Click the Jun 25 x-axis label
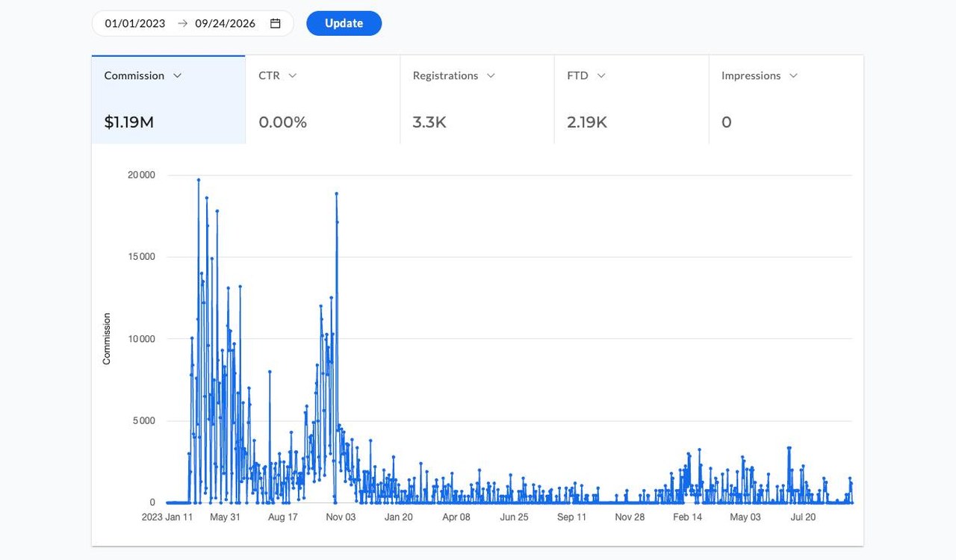Image resolution: width=956 pixels, height=560 pixels. (x=514, y=517)
